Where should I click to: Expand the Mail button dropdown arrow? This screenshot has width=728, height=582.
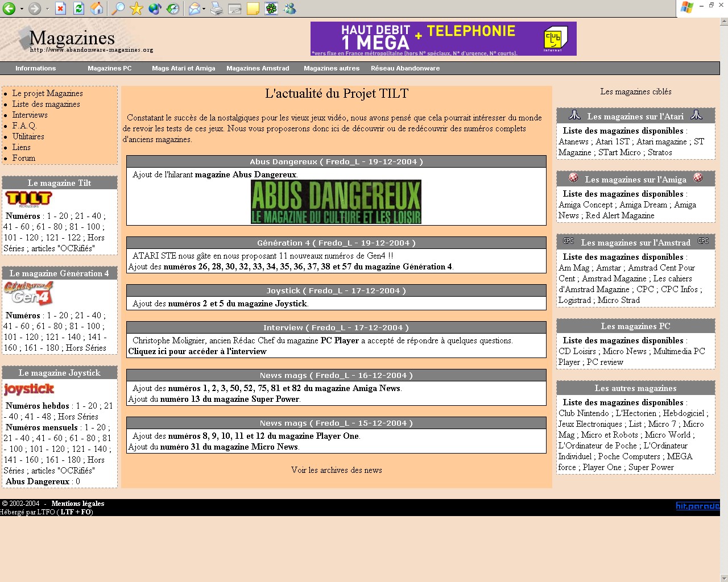tap(204, 9)
